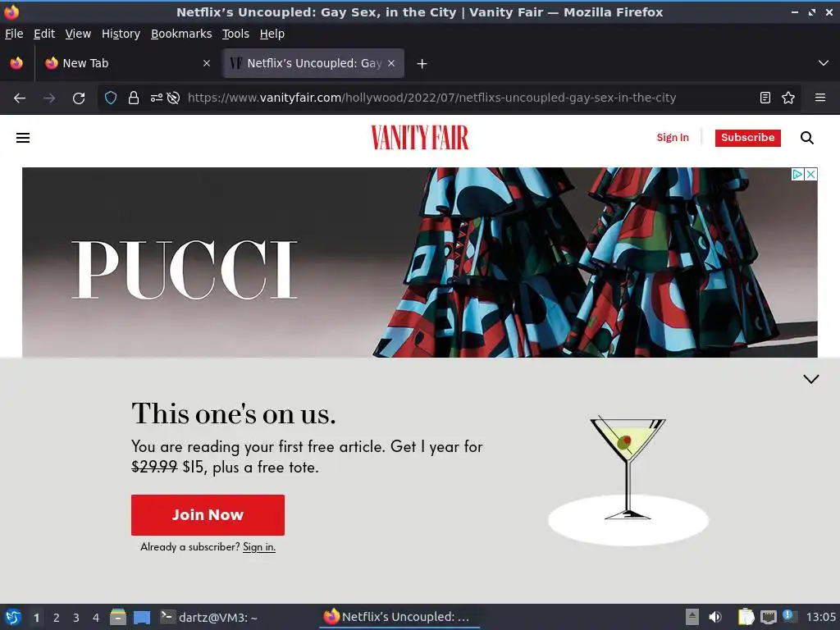Open the Tools menu
840x630 pixels.
[235, 34]
